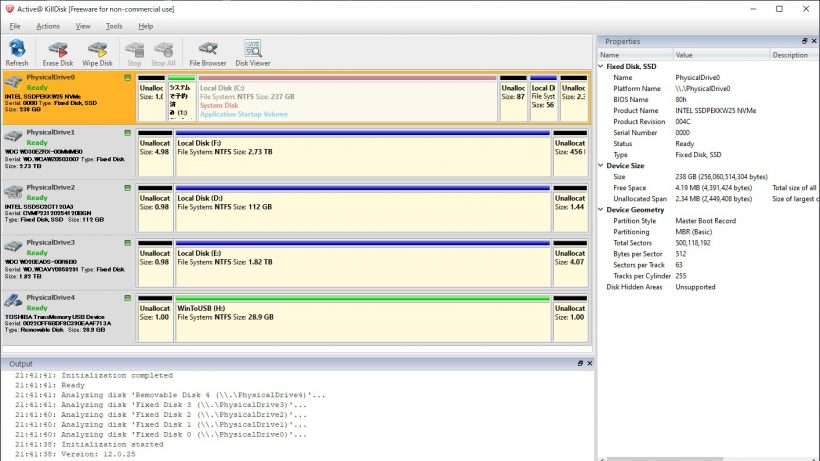
Task: Click the 'Initialization completed' output line
Action: [94, 375]
